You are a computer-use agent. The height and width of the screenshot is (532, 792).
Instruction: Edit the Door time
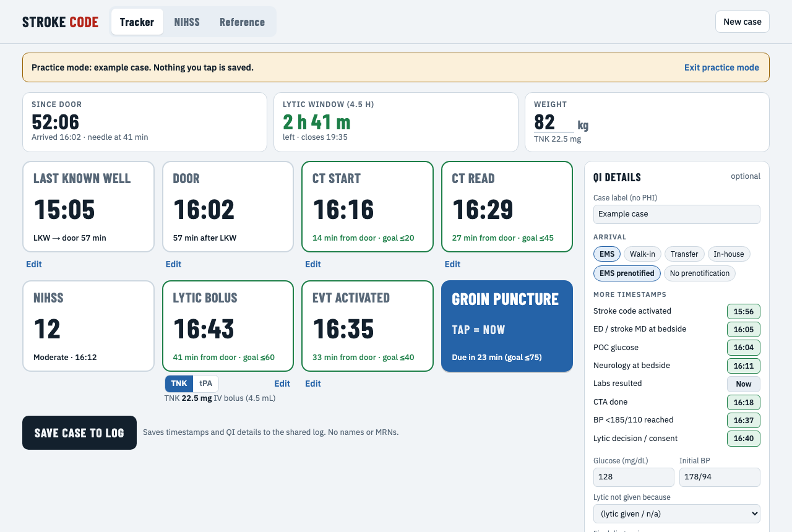point(173,264)
